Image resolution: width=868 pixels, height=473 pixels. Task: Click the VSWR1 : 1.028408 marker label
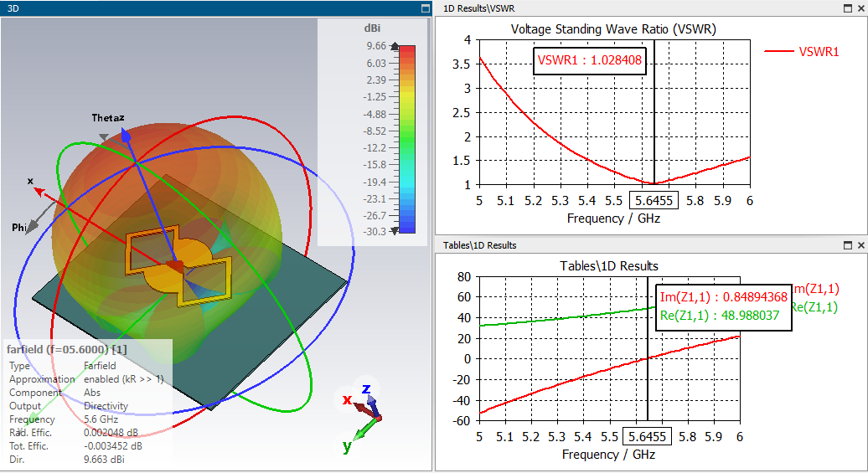point(590,60)
